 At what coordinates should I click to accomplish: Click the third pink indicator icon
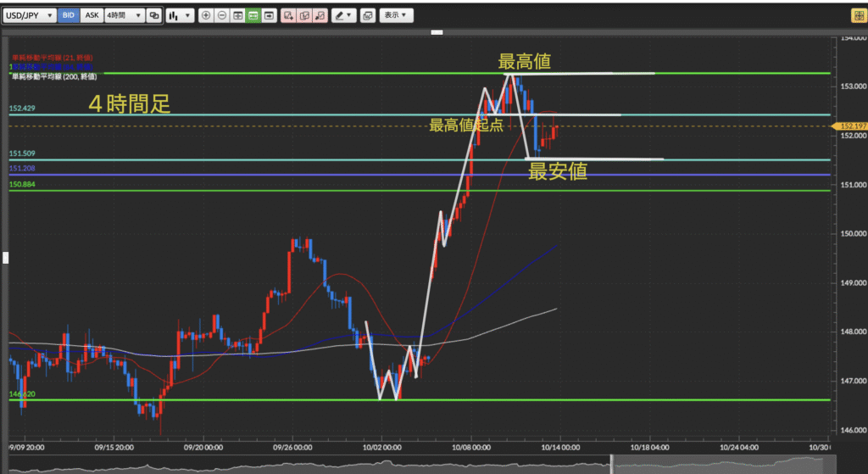(x=320, y=15)
